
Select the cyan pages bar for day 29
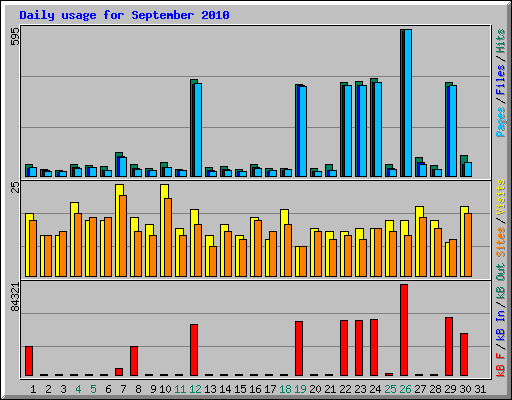coord(453,131)
